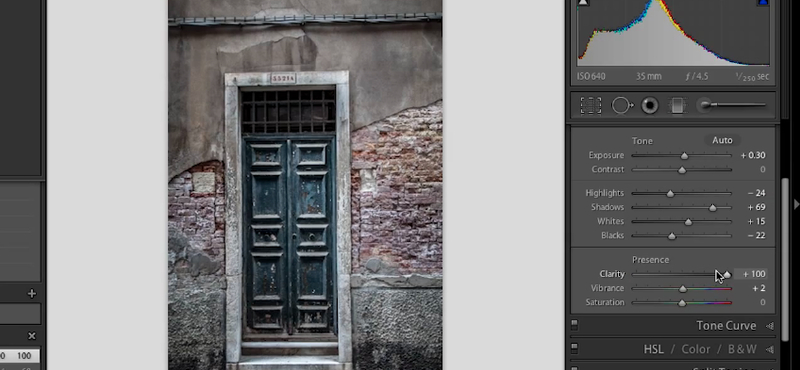The width and height of the screenshot is (800, 370).
Task: Toggle highlight clipping indicator in histogram
Action: click(763, 3)
